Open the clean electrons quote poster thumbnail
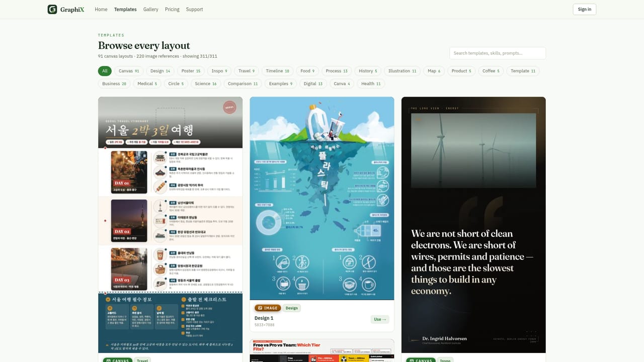 tap(473, 225)
